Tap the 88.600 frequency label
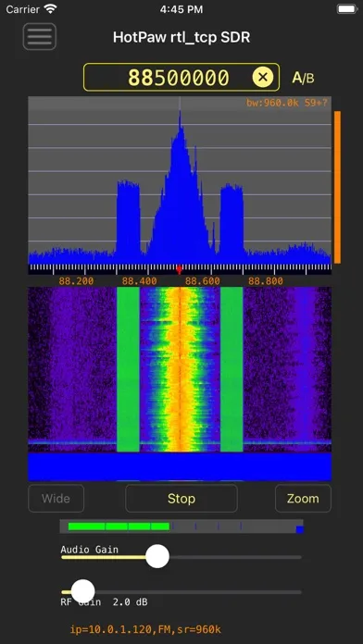The image size is (363, 644). tap(202, 281)
